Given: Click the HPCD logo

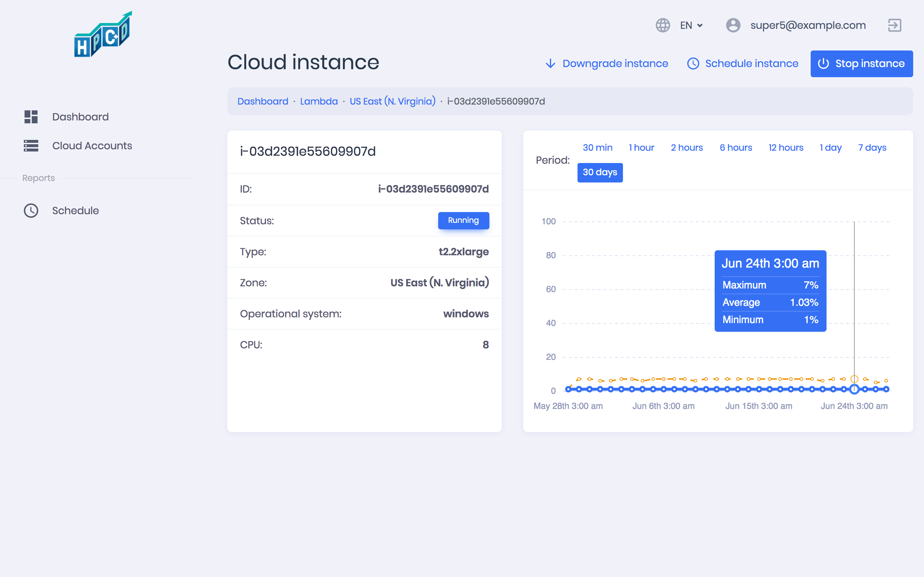Looking at the screenshot, I should 103,35.
